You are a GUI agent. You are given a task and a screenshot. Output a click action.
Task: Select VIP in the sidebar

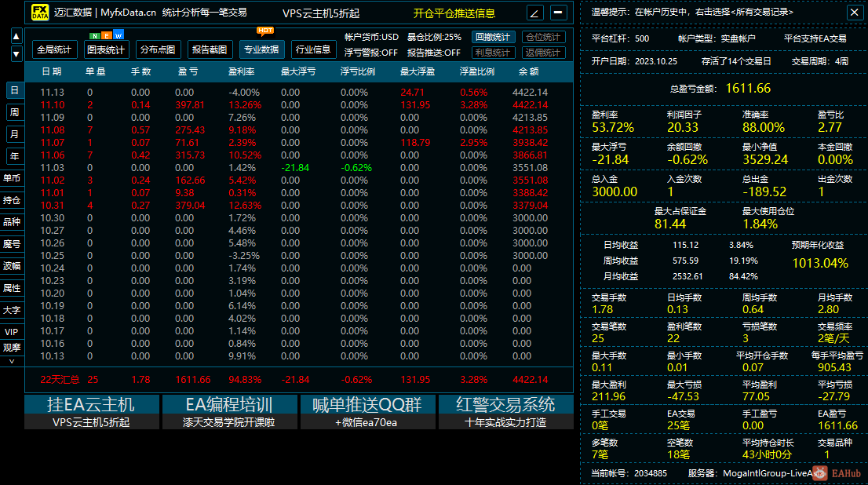[x=12, y=332]
